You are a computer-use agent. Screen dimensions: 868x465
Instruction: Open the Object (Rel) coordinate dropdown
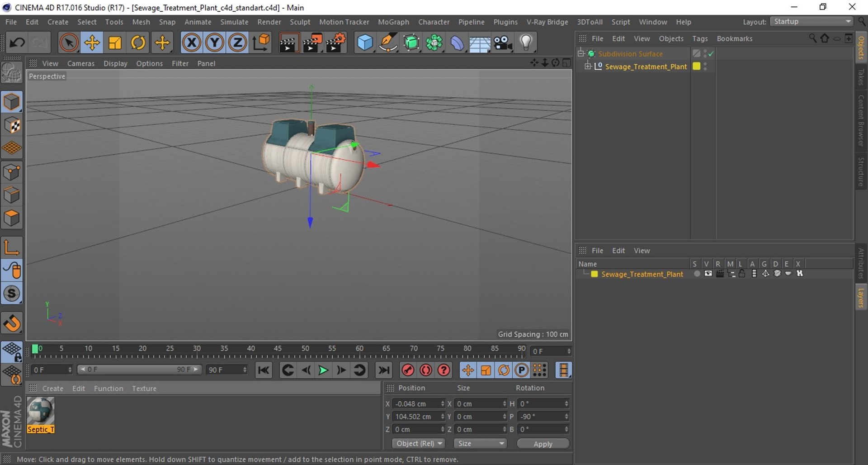tap(418, 444)
